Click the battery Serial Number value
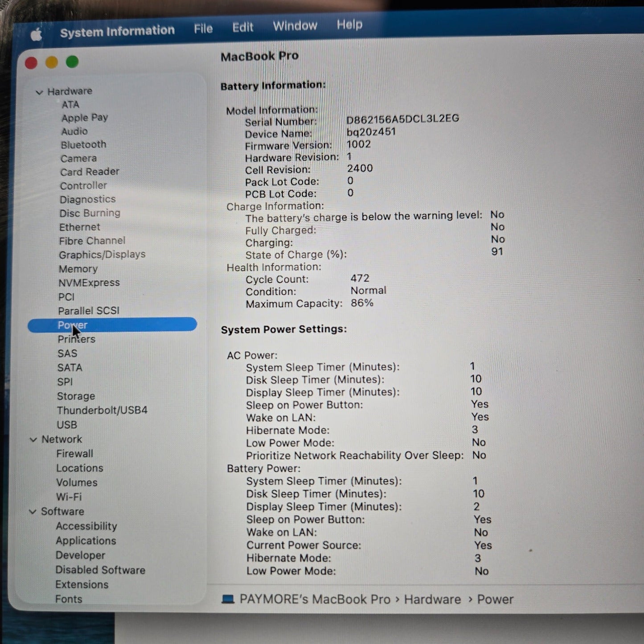Image resolution: width=644 pixels, height=644 pixels. tap(402, 119)
